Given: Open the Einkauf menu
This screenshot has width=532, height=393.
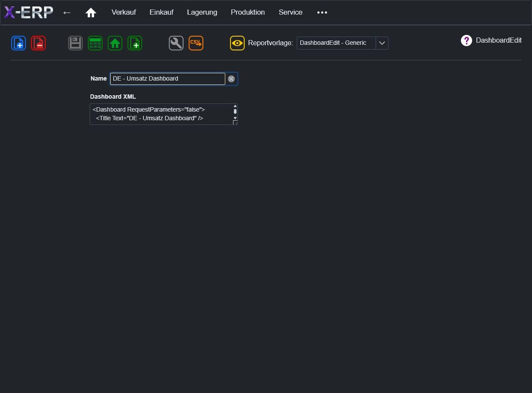Looking at the screenshot, I should pos(162,12).
